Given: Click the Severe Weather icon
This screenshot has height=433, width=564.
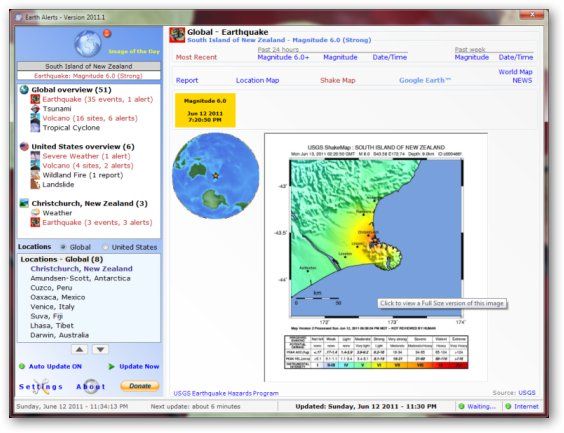Looking at the screenshot, I should (x=35, y=156).
